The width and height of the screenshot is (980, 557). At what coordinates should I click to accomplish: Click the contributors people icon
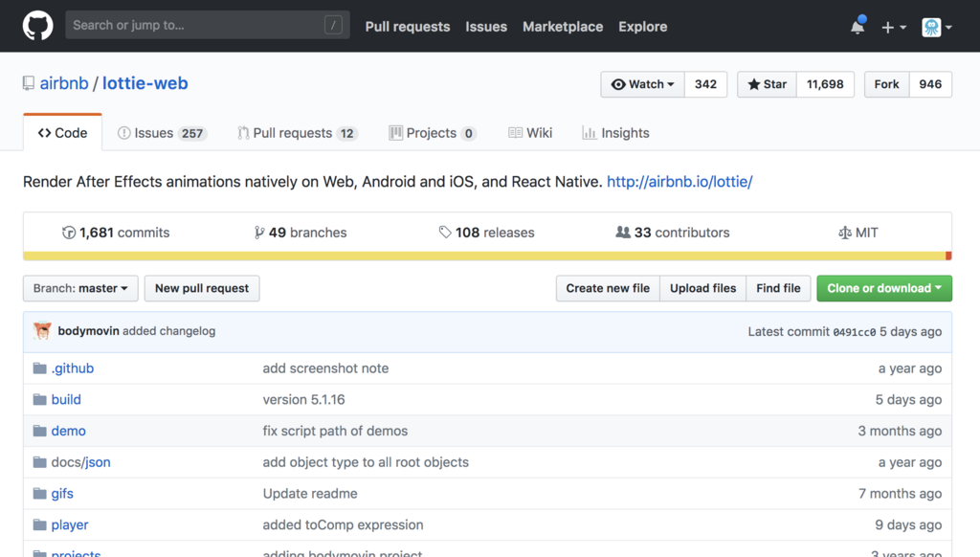pyautogui.click(x=622, y=232)
